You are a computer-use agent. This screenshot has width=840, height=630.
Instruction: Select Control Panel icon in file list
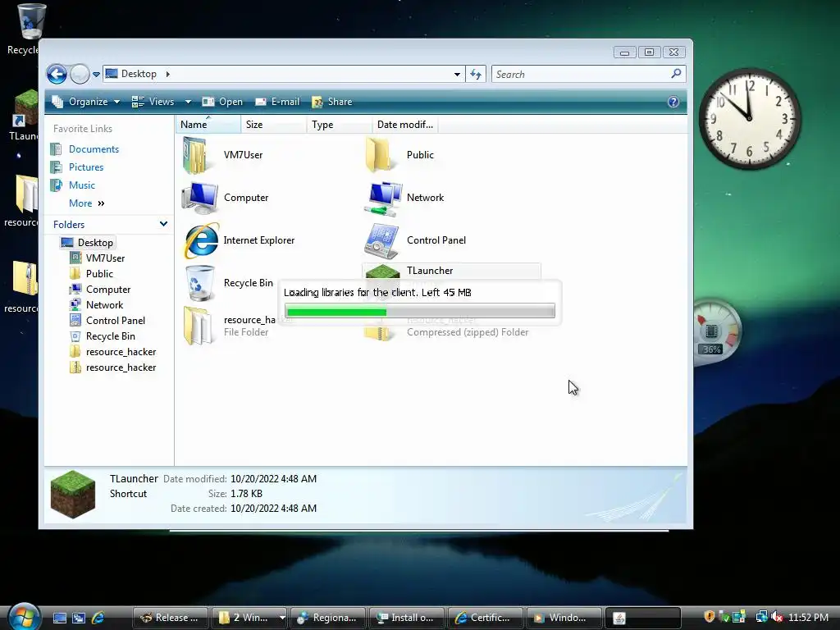381,241
